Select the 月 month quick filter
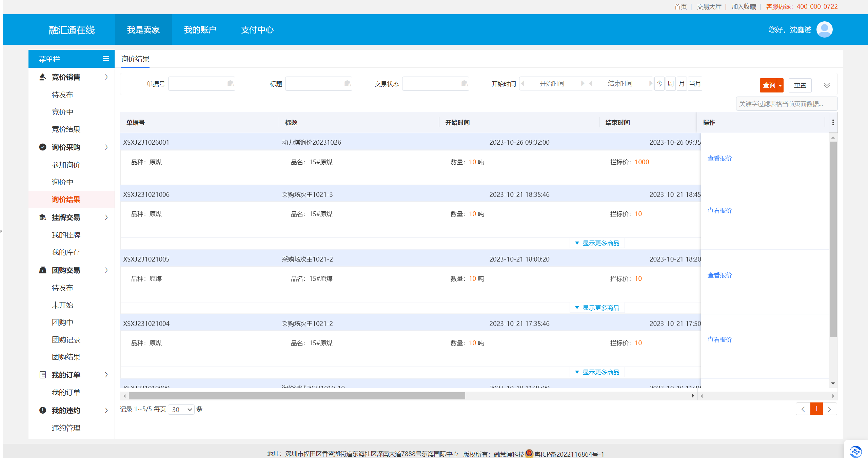 tap(682, 84)
